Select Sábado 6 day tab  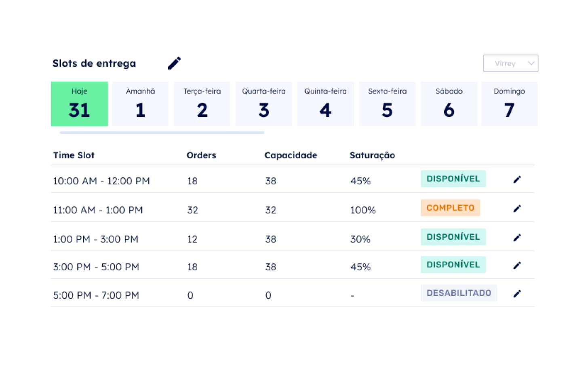449,104
